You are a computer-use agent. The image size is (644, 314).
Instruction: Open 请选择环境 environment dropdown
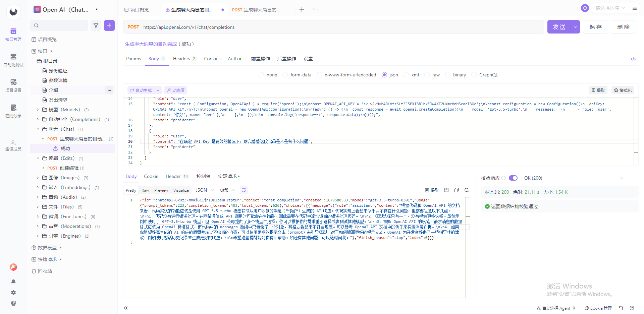(610, 8)
